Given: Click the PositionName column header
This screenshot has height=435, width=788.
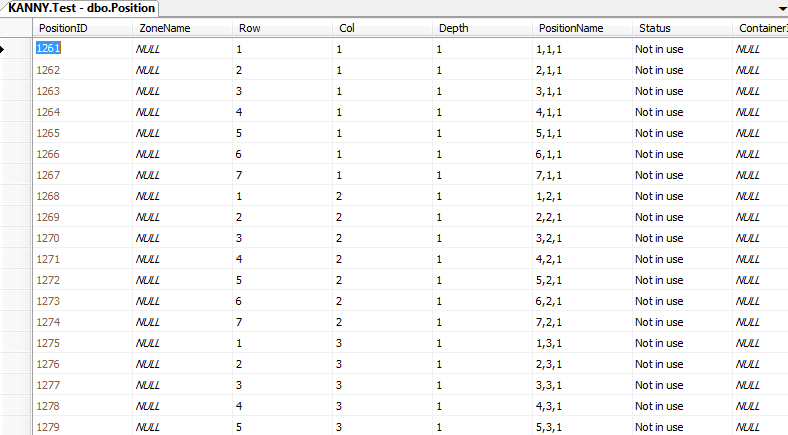Looking at the screenshot, I should click(x=582, y=28).
